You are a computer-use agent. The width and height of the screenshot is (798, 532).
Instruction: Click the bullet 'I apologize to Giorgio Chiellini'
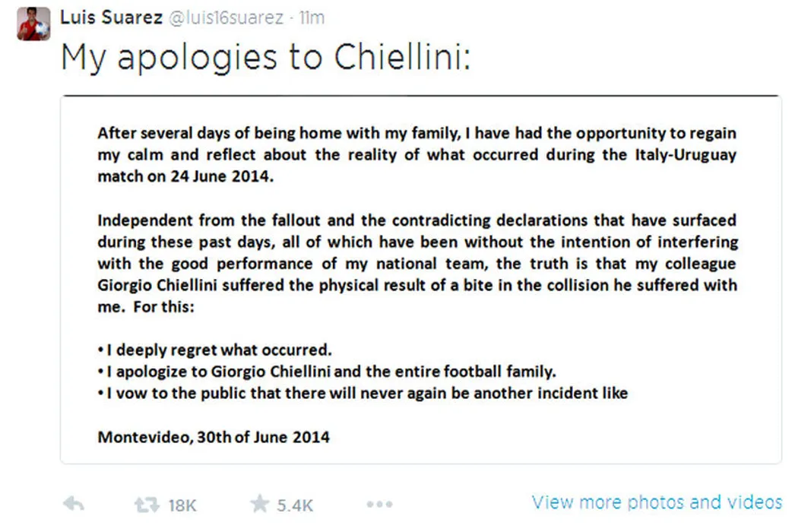point(328,372)
